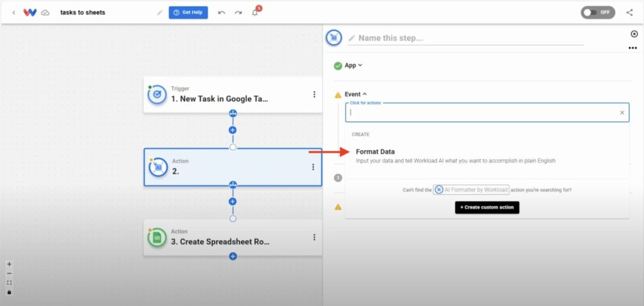Screen dimensions: 644x306
Task: Click the Google Sheets icon on step 3
Action: [157, 237]
